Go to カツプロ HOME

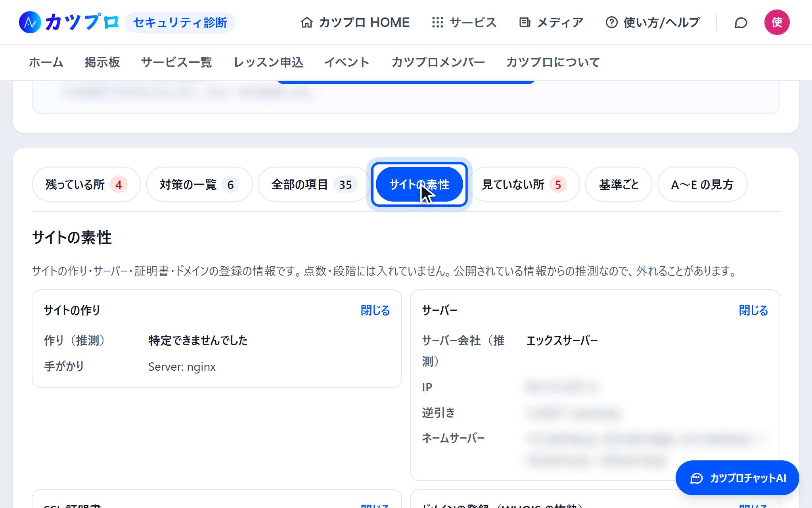pyautogui.click(x=355, y=22)
